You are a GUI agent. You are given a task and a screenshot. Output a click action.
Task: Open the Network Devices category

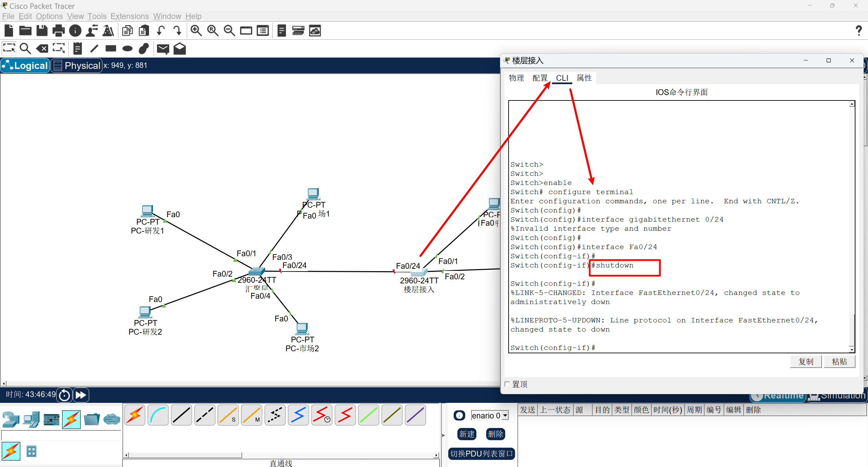tap(11, 419)
